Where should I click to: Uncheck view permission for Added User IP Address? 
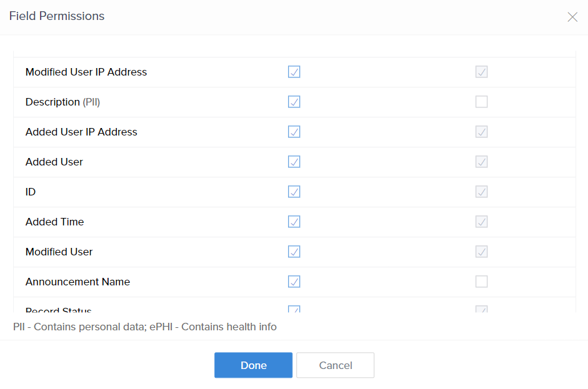(294, 132)
